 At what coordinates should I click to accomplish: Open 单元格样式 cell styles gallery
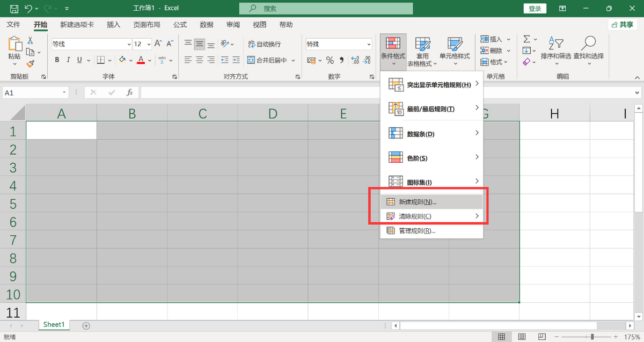pos(455,52)
